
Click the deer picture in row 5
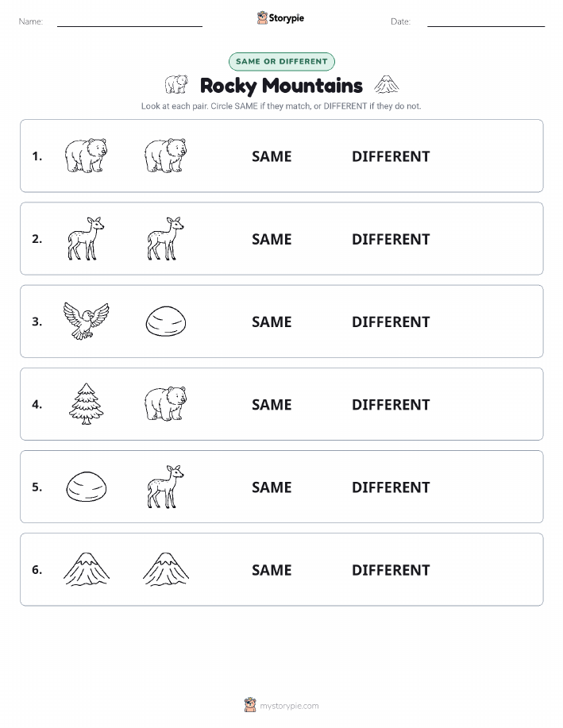165,487
